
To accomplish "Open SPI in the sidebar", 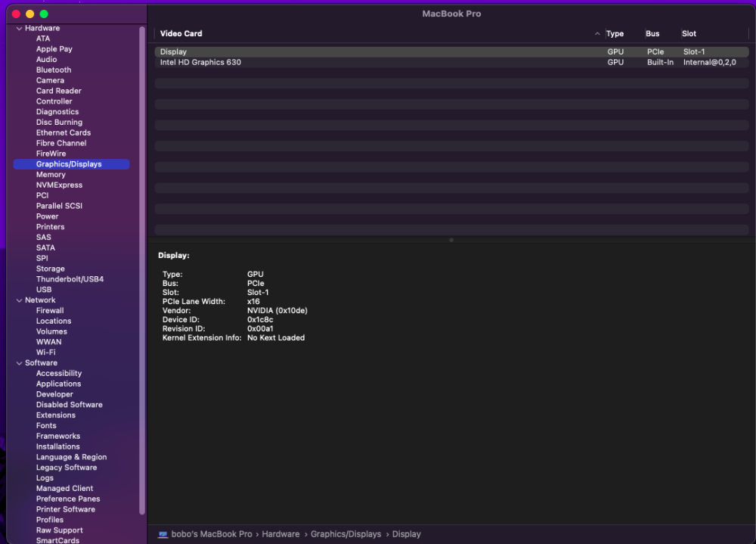I will (42, 258).
